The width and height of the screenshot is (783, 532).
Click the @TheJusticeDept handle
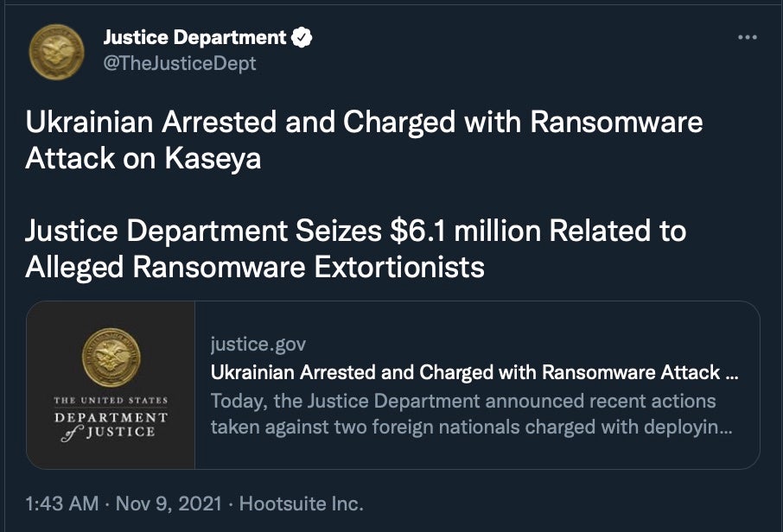(180, 64)
